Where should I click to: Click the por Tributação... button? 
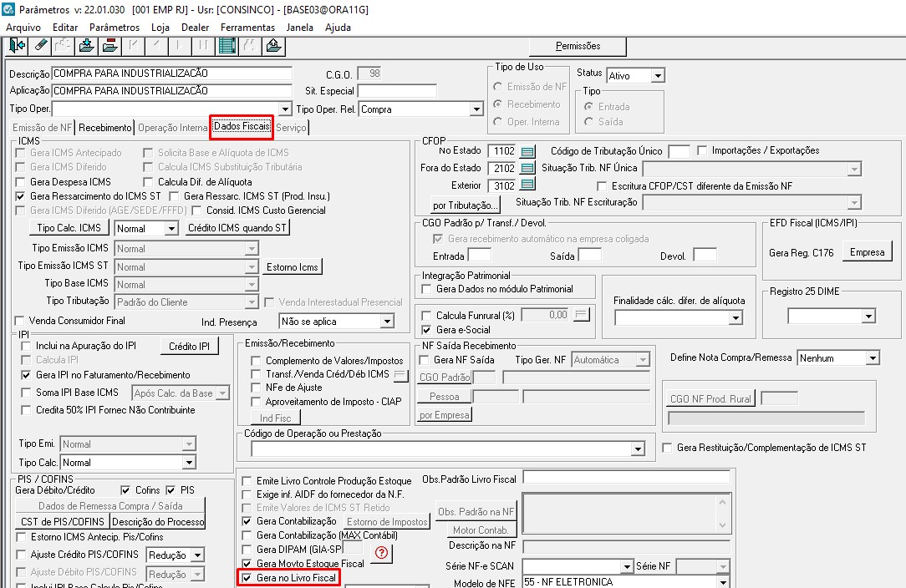(x=466, y=205)
